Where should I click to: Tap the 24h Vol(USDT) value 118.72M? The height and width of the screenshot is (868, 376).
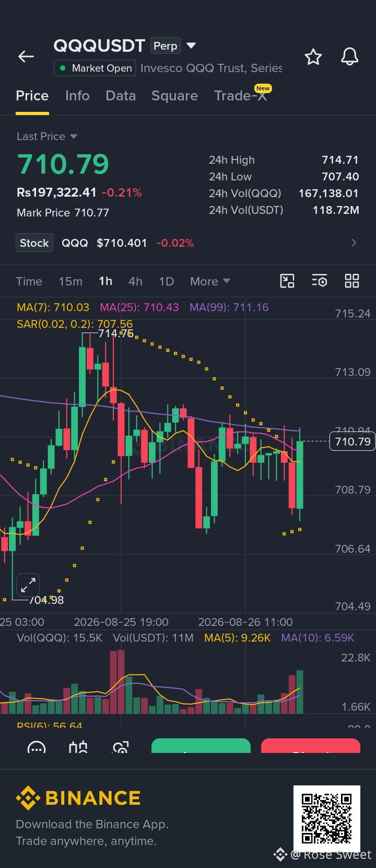pos(336,210)
